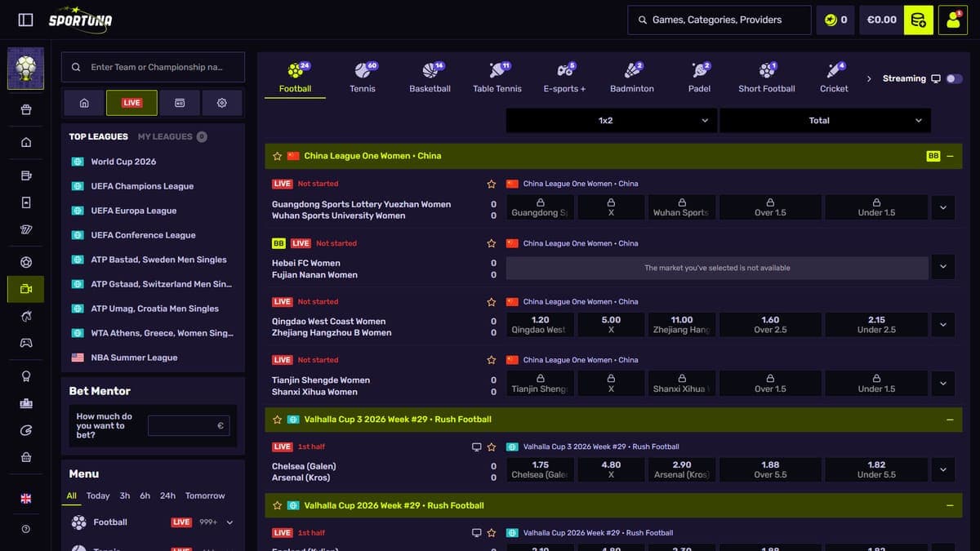Switch to the LIVE filter button
Viewport: 980px width, 551px height.
click(131, 103)
